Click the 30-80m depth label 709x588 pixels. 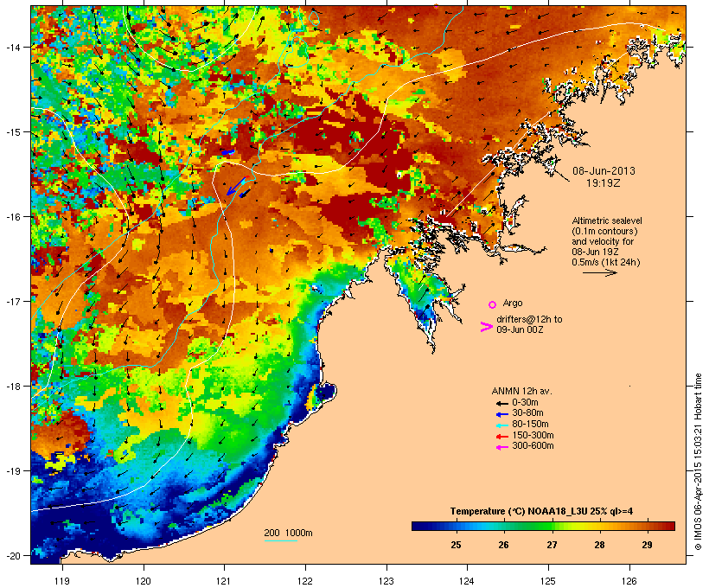pyautogui.click(x=527, y=413)
